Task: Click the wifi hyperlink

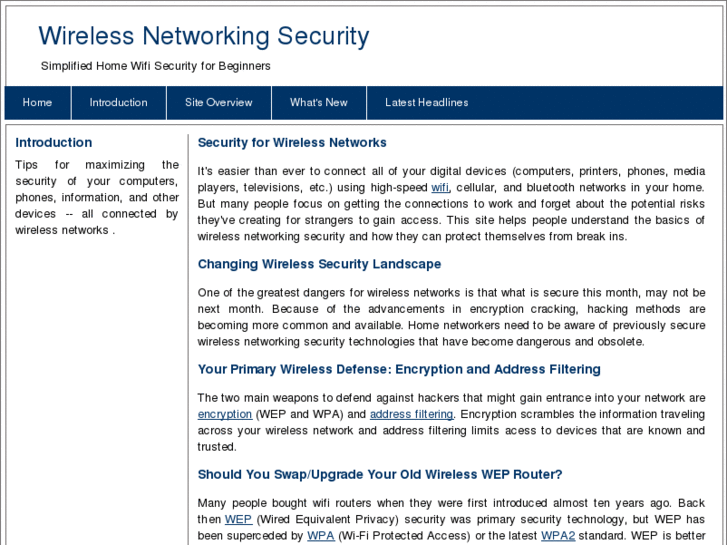Action: pyautogui.click(x=440, y=188)
